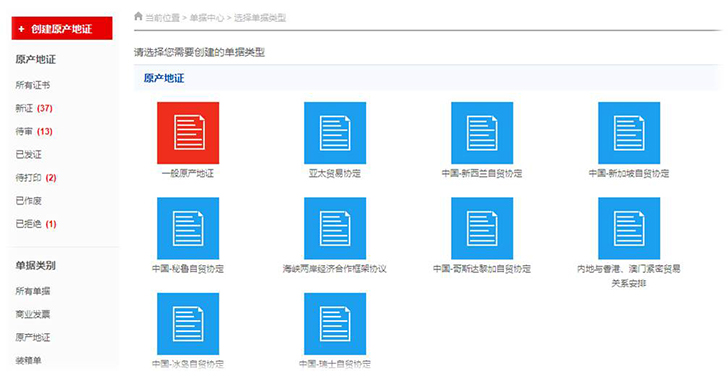Click the 中国-新加坡自贸协定 text label

pos(629,174)
